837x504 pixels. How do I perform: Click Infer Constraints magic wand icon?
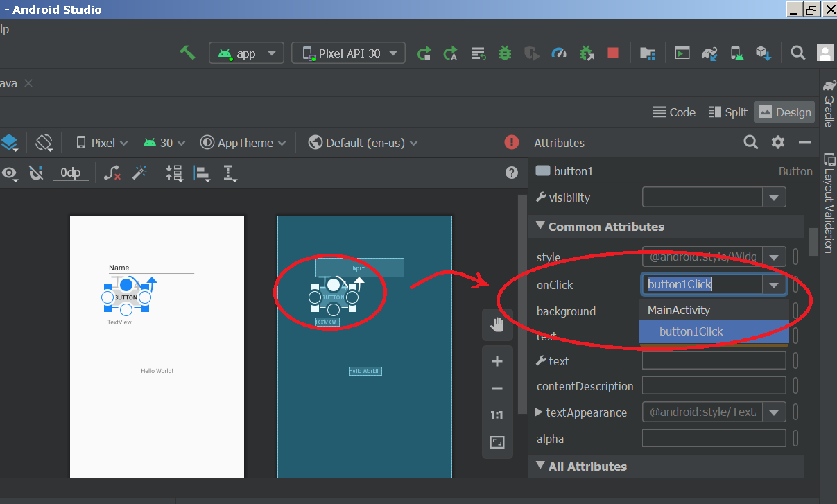(x=139, y=173)
